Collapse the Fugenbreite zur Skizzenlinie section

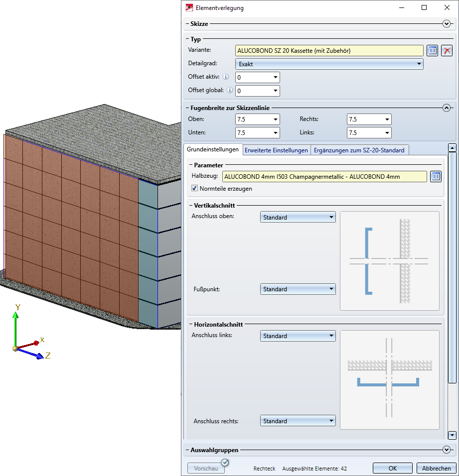(447, 108)
